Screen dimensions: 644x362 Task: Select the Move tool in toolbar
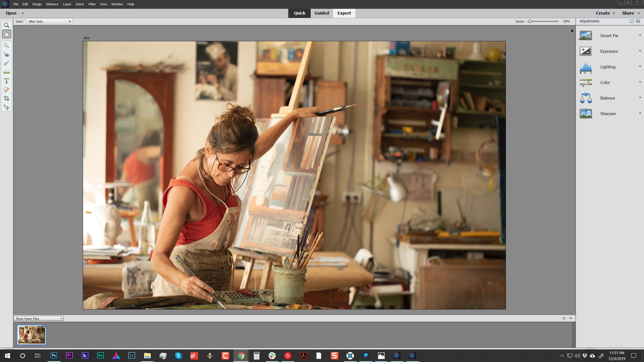pos(6,107)
